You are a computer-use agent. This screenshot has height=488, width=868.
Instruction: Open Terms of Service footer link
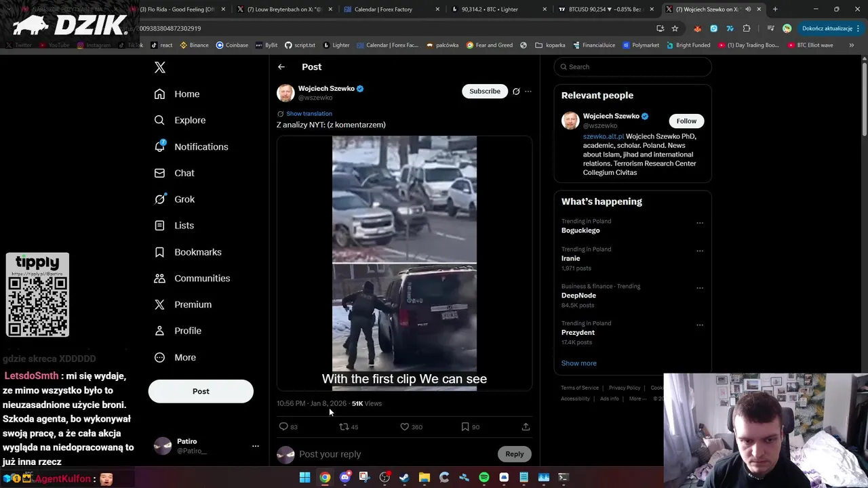point(580,388)
